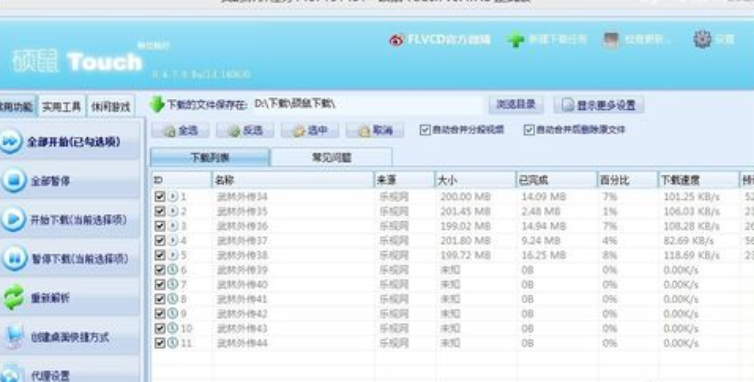
Task: Click the size cell 200.00 MB
Action: tap(465, 197)
